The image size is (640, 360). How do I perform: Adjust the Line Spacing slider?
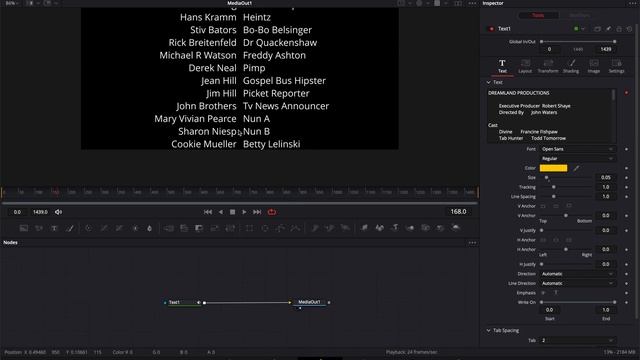click(x=566, y=196)
